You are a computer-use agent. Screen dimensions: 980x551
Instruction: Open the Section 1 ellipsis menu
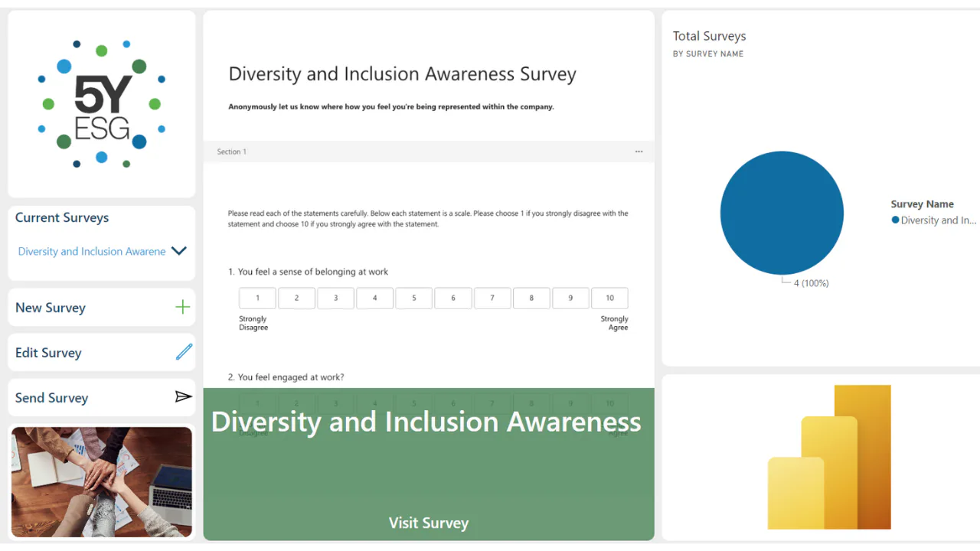pyautogui.click(x=639, y=152)
